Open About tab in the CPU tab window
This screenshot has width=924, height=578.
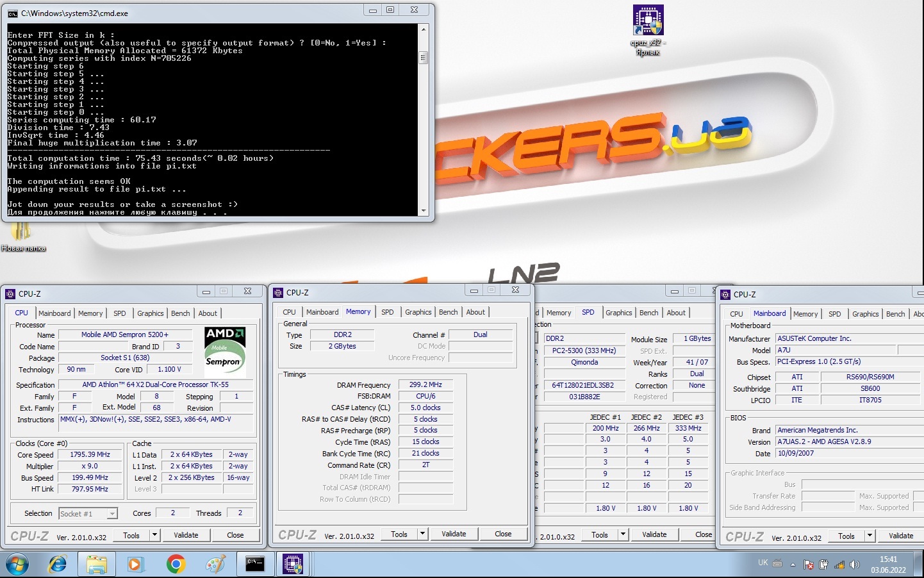click(x=208, y=313)
